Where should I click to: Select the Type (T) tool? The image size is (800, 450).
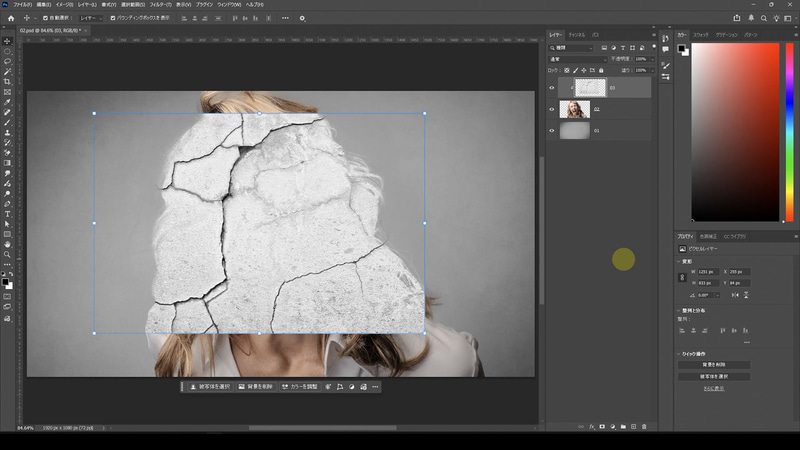(7, 214)
